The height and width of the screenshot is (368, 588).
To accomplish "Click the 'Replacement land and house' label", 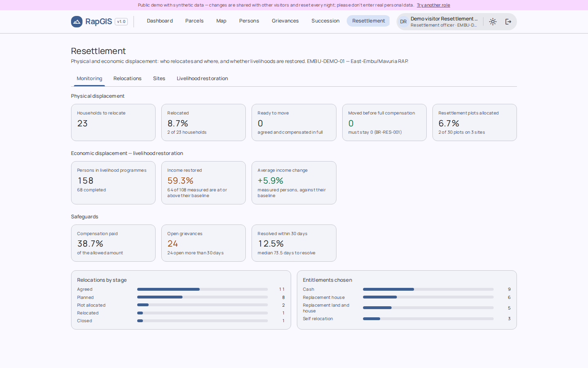I will (326, 308).
